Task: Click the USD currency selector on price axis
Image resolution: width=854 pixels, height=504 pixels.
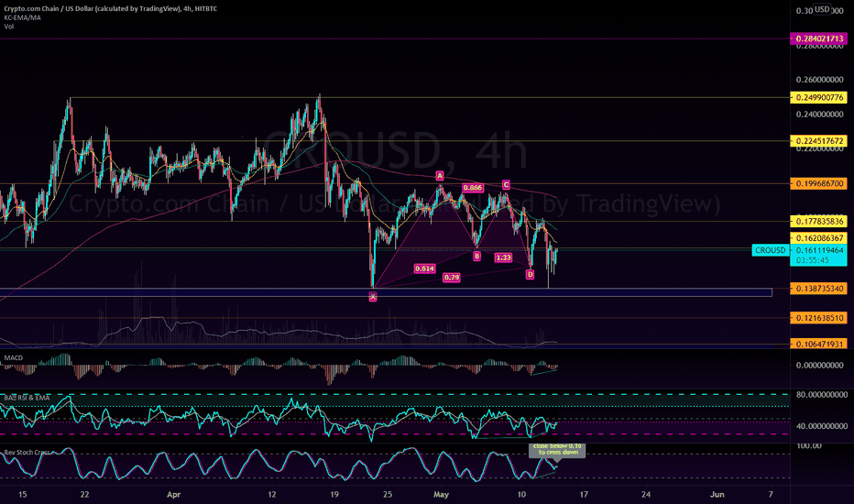Action: pos(821,9)
